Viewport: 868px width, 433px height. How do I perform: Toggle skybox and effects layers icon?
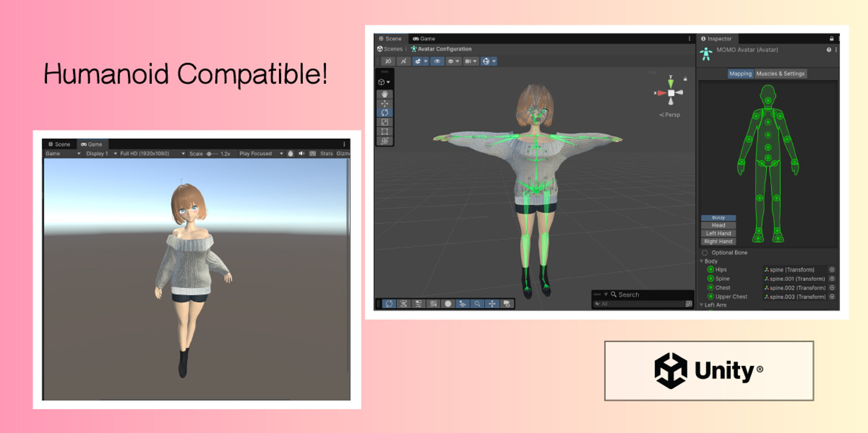pos(417,61)
